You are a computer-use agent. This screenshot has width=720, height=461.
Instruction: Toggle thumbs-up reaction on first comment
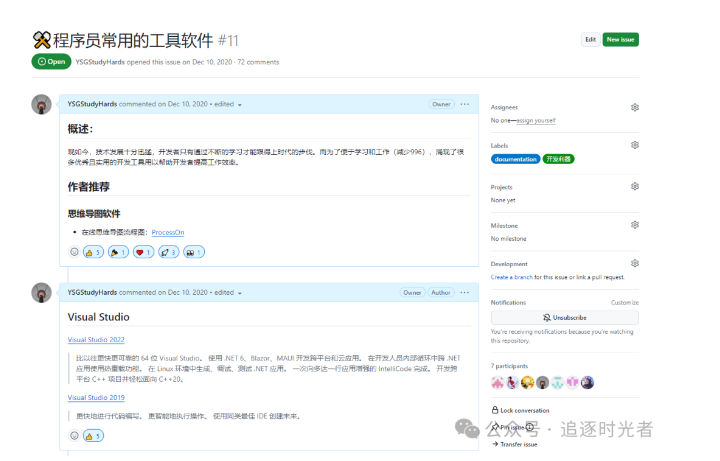pyautogui.click(x=93, y=252)
